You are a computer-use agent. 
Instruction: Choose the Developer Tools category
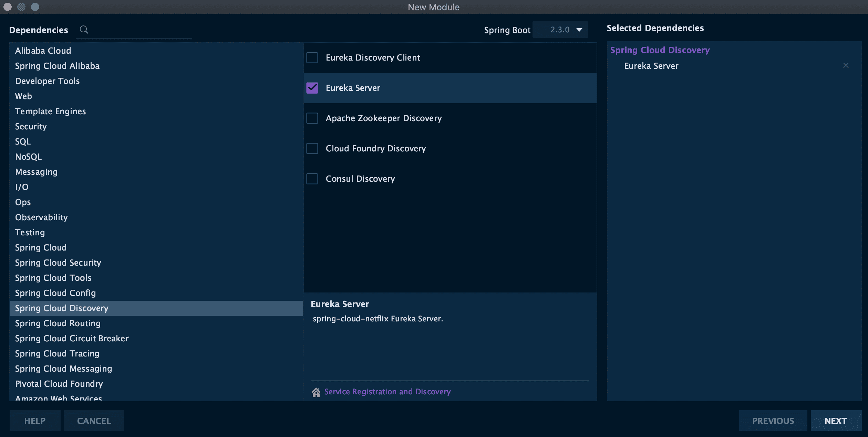coord(47,81)
